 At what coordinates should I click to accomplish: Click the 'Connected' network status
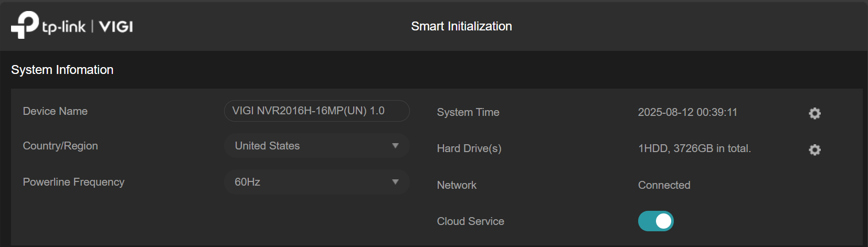pos(664,185)
